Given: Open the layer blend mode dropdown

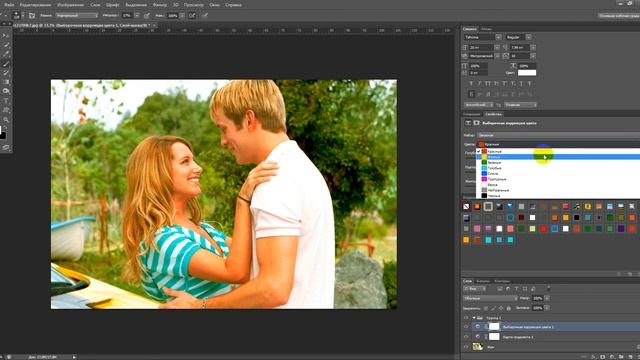Looking at the screenshot, I should click(x=490, y=298).
